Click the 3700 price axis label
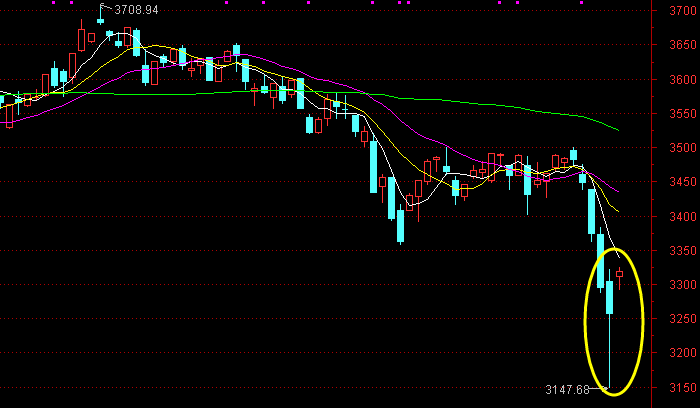The image size is (700, 408). point(683,11)
